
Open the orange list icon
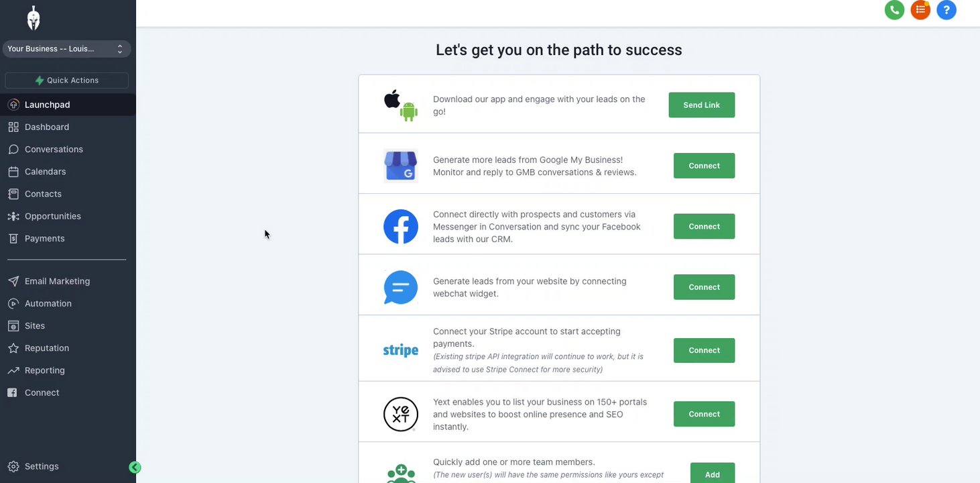[920, 10]
